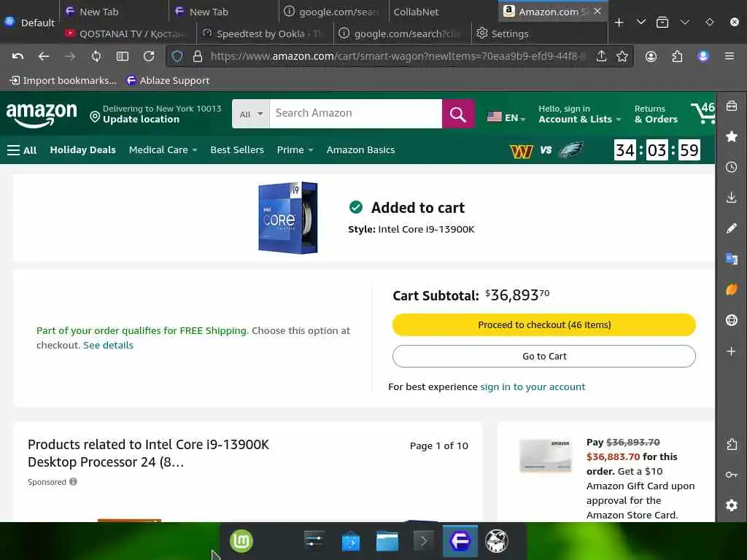Open the Amazon Basics nav item
Viewport: 747px width, 560px height.
pos(360,150)
